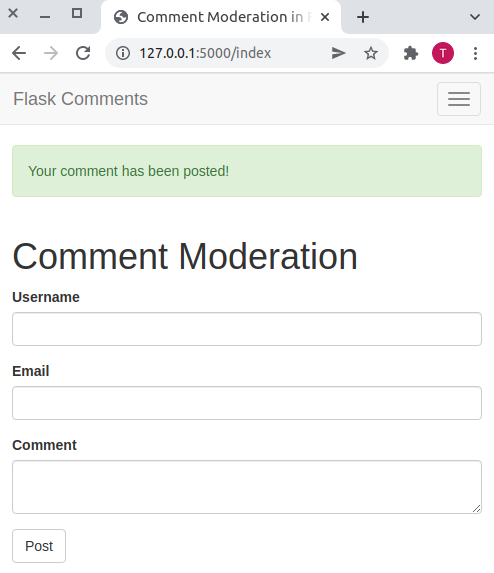Image resolution: width=494 pixels, height=573 pixels.
Task: Click the share/send page icon
Action: tap(338, 53)
